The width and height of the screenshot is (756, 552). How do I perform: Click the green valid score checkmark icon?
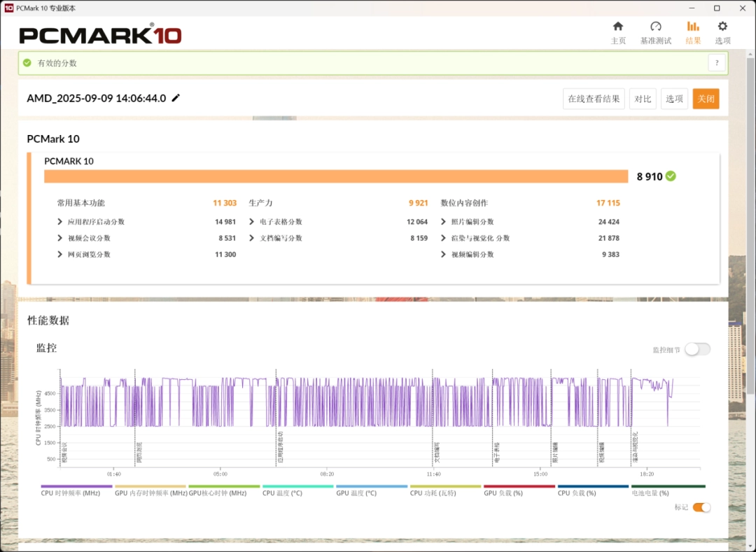(x=671, y=176)
